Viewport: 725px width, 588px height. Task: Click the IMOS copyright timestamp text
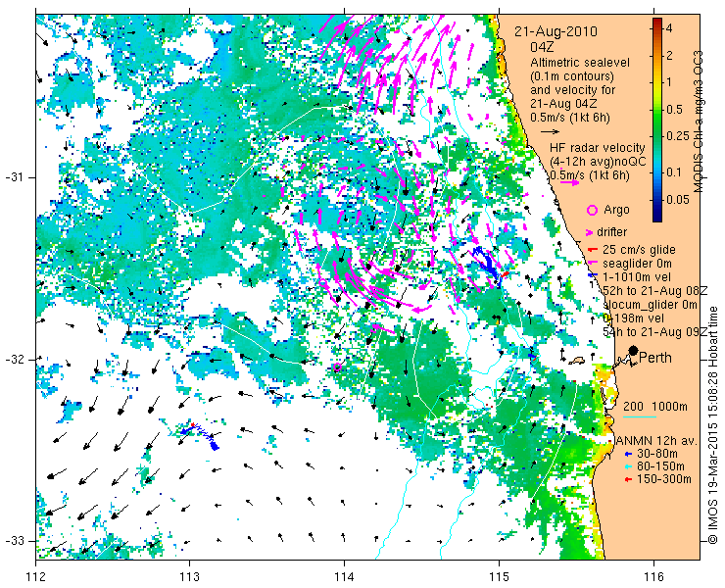click(713, 425)
